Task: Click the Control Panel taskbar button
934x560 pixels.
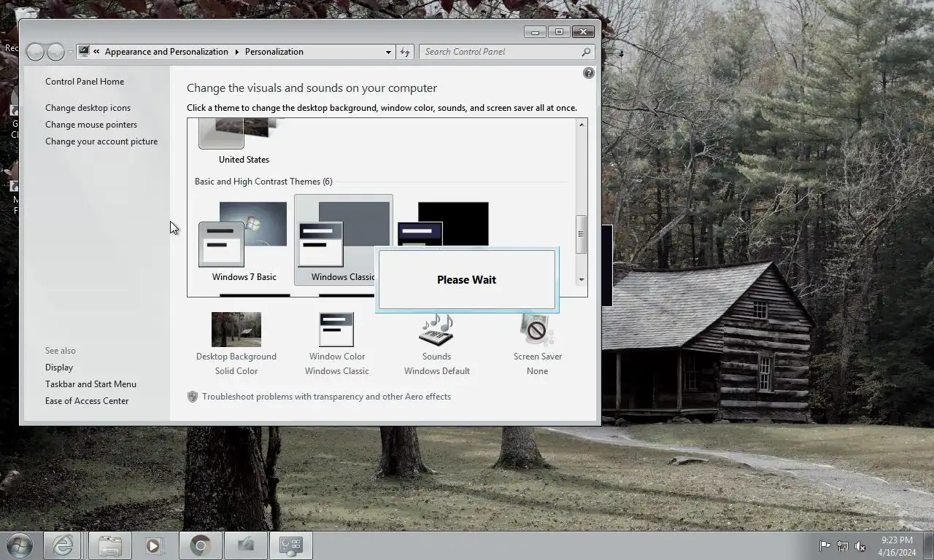Action: point(290,545)
